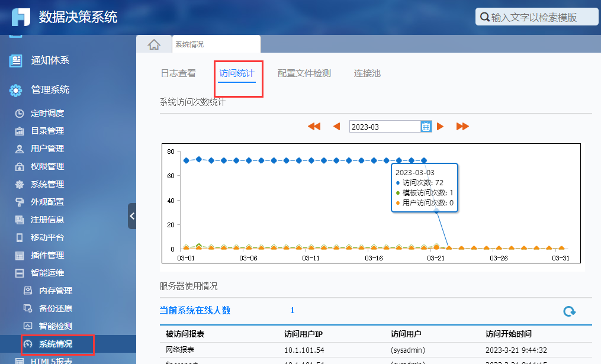Click the 网络报表 table cell
The height and width of the screenshot is (364, 601).
180,350
